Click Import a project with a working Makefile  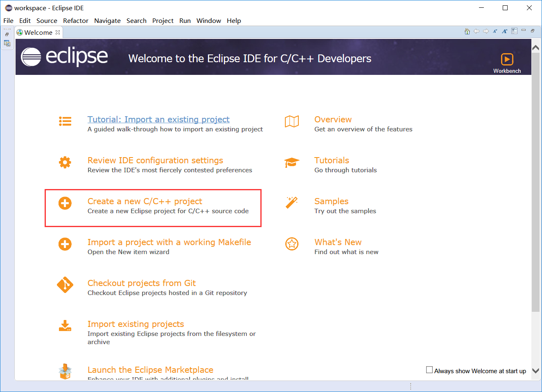point(169,242)
